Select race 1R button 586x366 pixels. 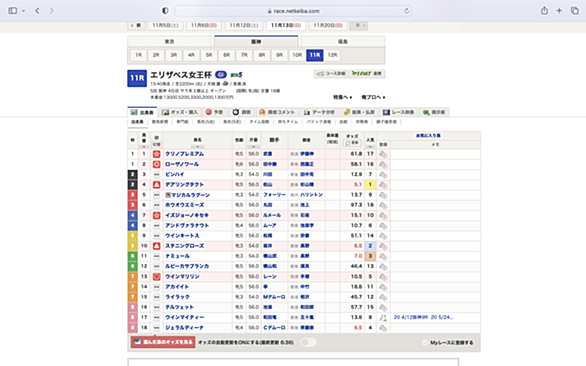(x=138, y=55)
